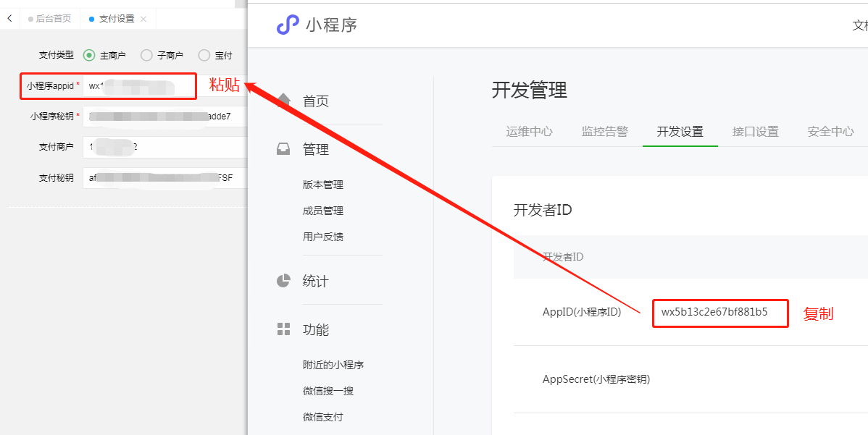The width and height of the screenshot is (868, 435).
Task: Click the 首页 home icon in the sidebar
Action: [x=283, y=101]
